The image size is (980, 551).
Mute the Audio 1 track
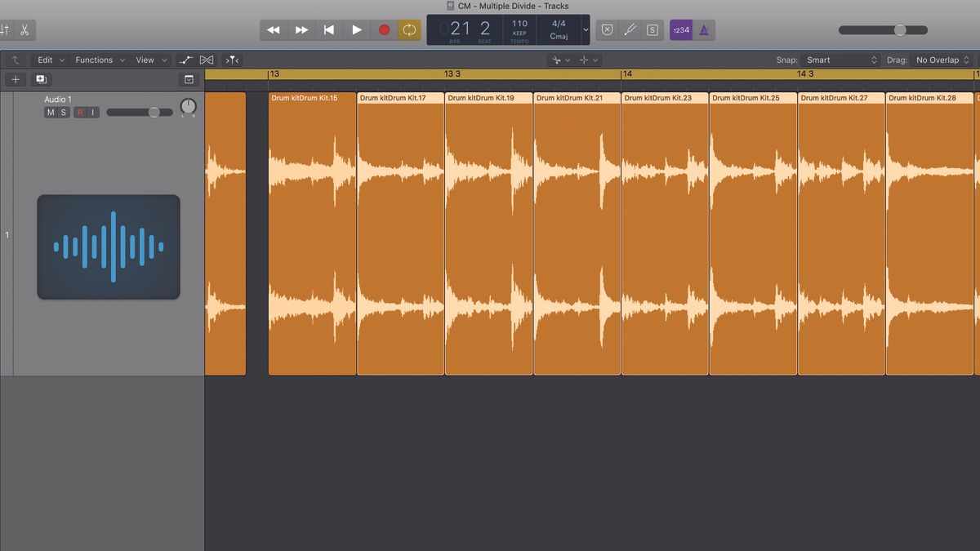(x=49, y=112)
